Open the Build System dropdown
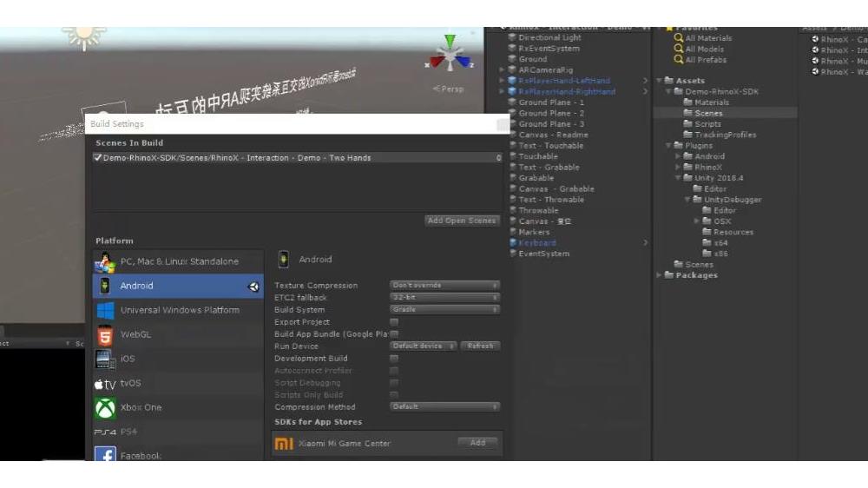This screenshot has width=868, height=488. [445, 310]
